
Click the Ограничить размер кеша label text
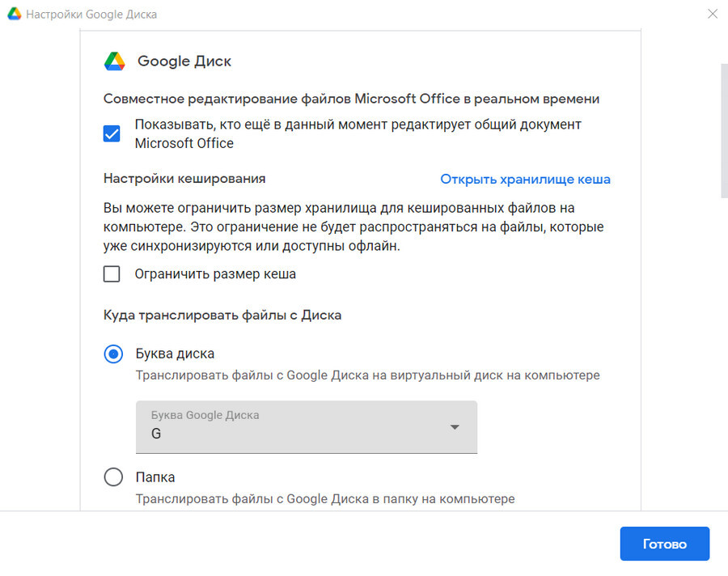[215, 274]
